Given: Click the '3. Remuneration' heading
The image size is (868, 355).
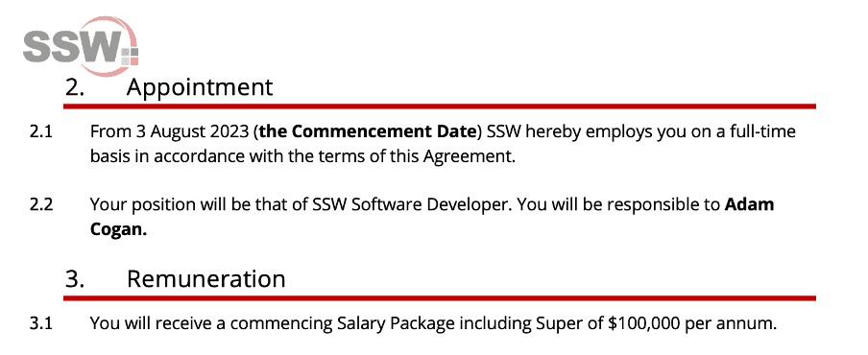Looking at the screenshot, I should [x=175, y=279].
